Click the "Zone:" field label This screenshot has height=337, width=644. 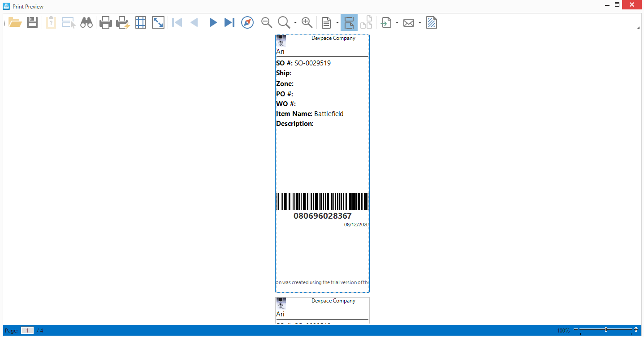point(285,84)
